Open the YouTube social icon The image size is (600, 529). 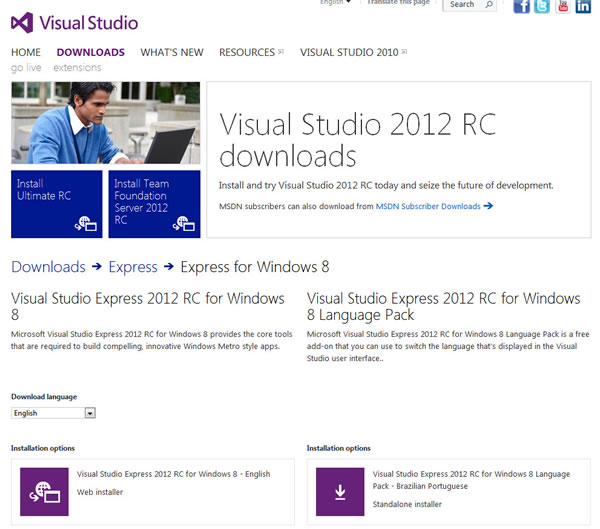(562, 6)
